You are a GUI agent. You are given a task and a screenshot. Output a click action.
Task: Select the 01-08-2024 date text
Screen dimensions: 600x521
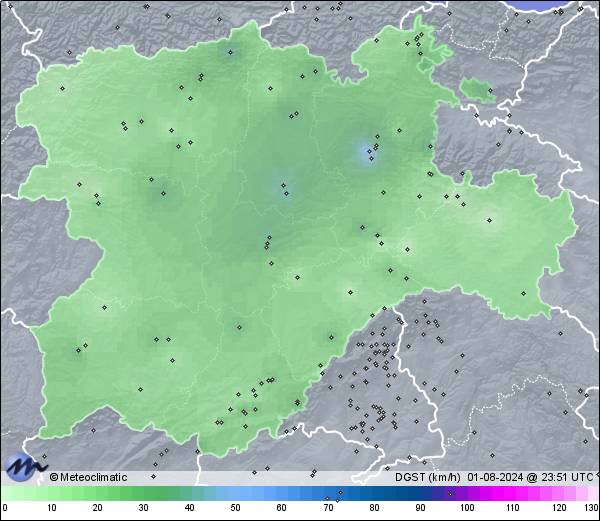[496, 477]
